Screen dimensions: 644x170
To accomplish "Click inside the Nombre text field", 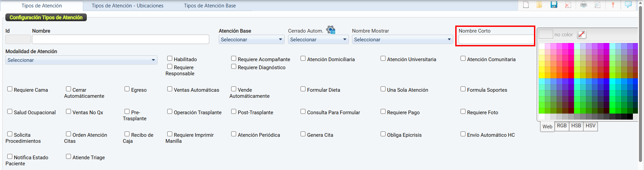I will [120, 40].
